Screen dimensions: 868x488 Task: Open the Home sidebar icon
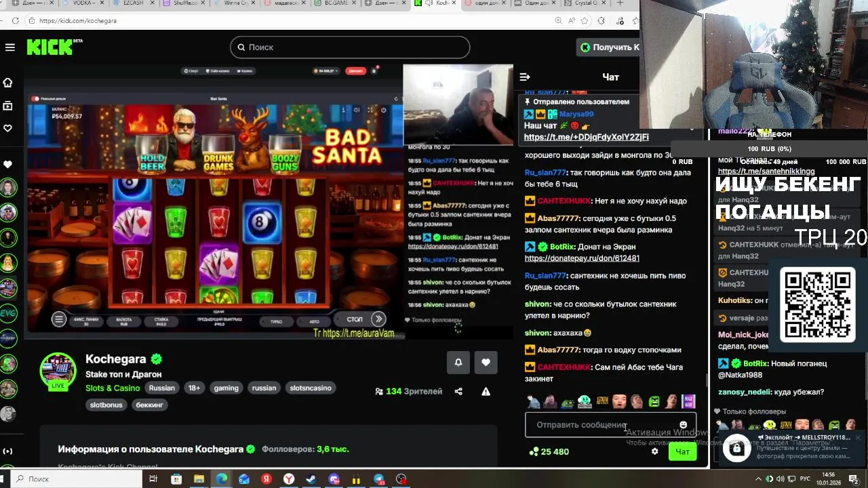coord(8,83)
